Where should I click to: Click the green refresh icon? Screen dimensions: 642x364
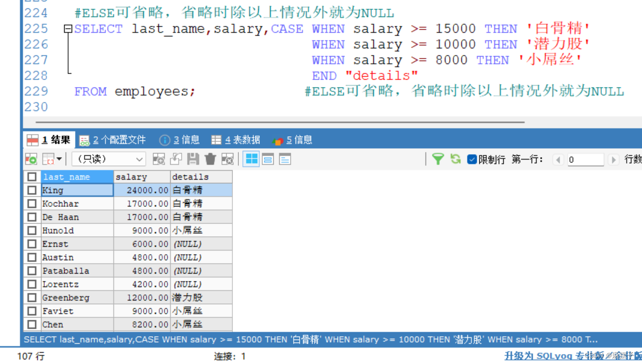455,159
